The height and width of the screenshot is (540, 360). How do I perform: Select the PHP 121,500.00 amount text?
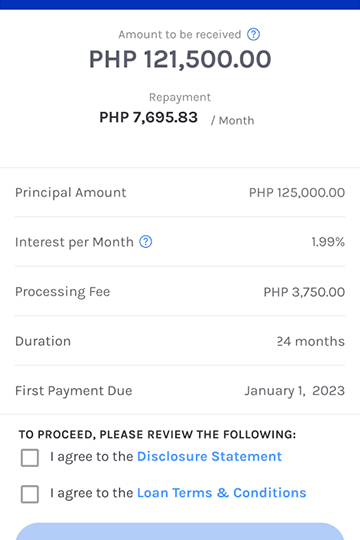point(180,59)
